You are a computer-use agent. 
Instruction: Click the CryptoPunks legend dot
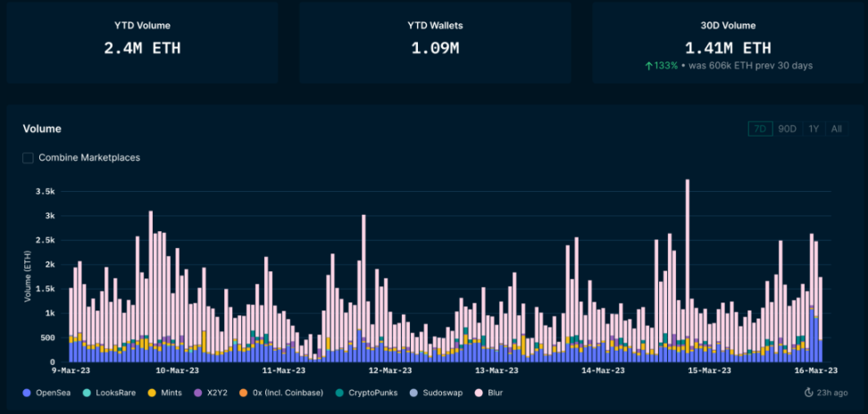pyautogui.click(x=340, y=393)
